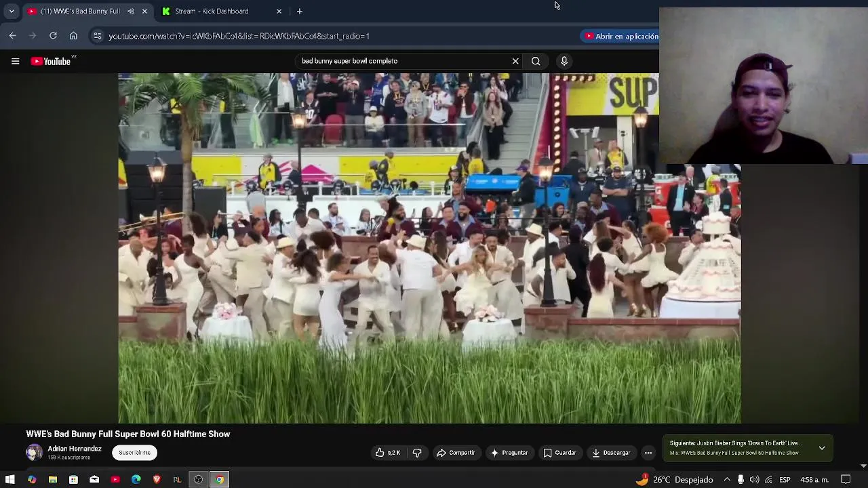
Task: Launch Brave browser from taskbar
Action: 157,480
